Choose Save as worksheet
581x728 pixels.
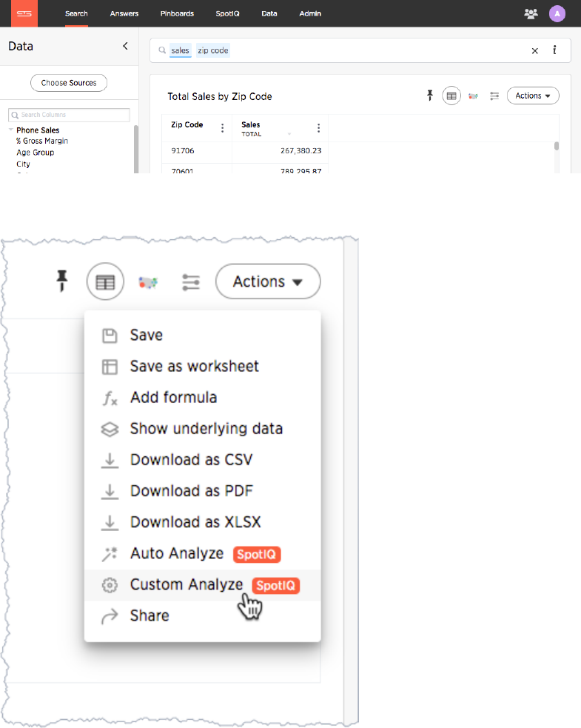click(202, 367)
